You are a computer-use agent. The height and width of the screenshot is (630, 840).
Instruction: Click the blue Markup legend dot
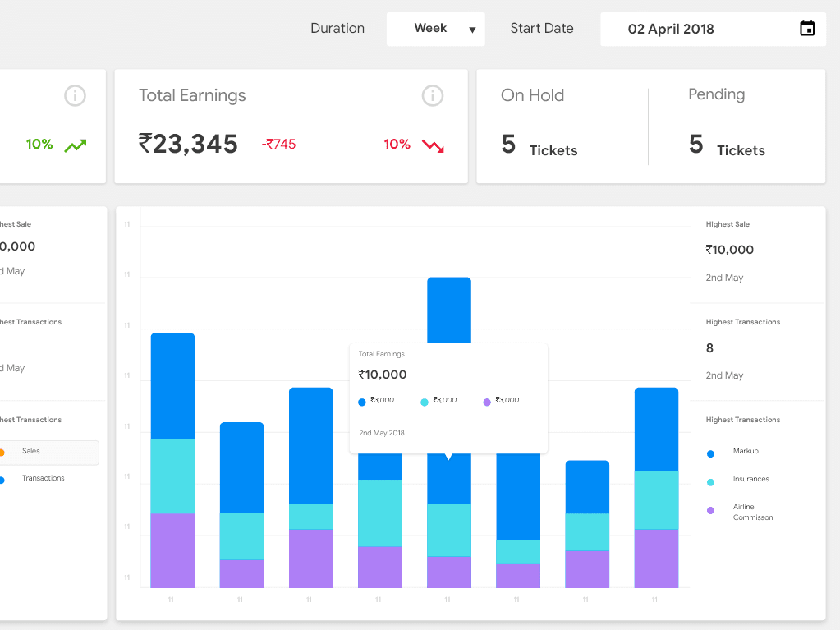710,453
